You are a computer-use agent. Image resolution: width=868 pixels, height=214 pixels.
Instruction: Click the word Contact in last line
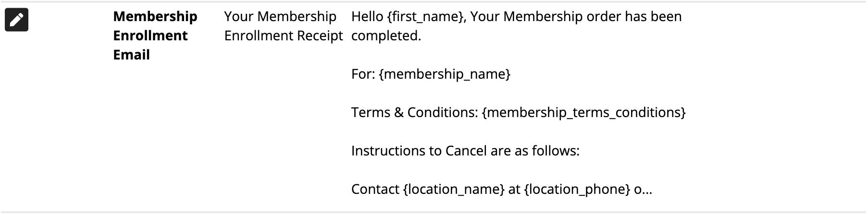tap(375, 189)
